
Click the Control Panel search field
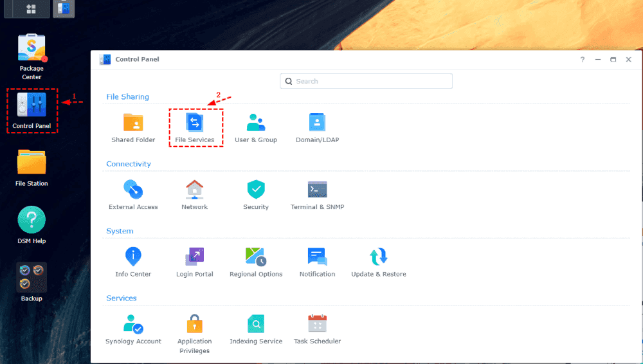(367, 81)
